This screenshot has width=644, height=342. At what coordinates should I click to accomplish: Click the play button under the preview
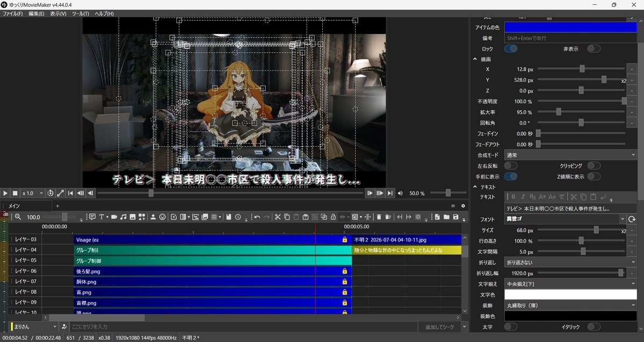(x=5, y=193)
